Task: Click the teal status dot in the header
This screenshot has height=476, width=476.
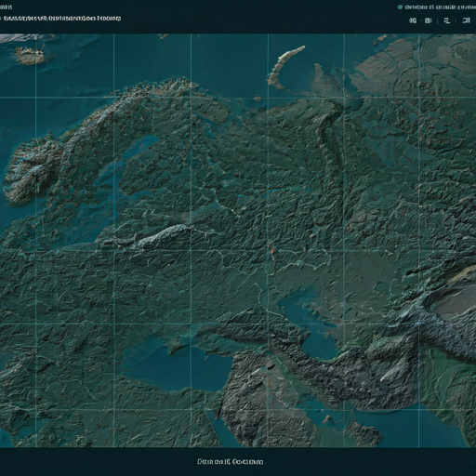Action: (x=400, y=7)
